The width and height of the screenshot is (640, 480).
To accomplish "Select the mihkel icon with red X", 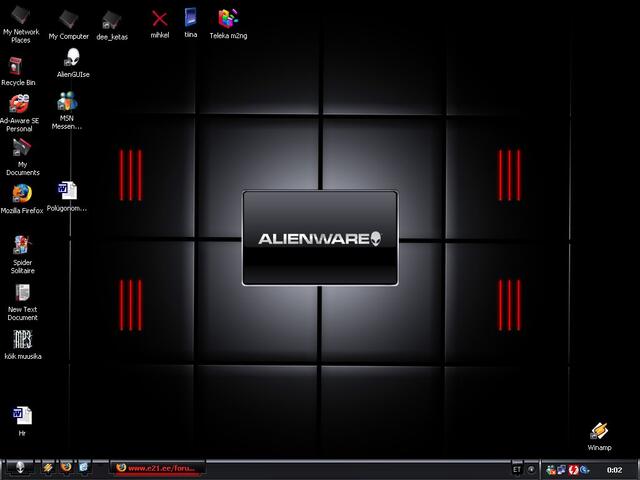I will [160, 24].
